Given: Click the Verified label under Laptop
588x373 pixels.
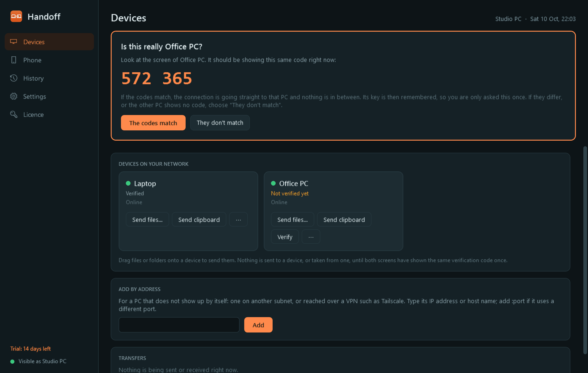Looking at the screenshot, I should click(135, 193).
